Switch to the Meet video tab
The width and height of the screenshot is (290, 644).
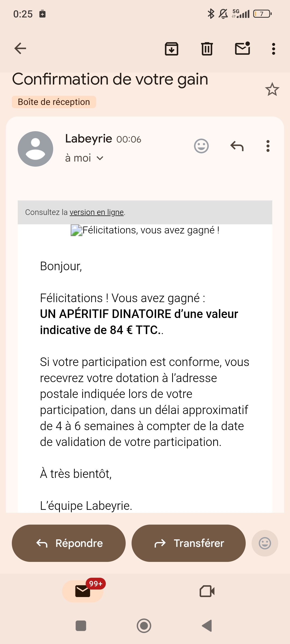[x=207, y=591]
